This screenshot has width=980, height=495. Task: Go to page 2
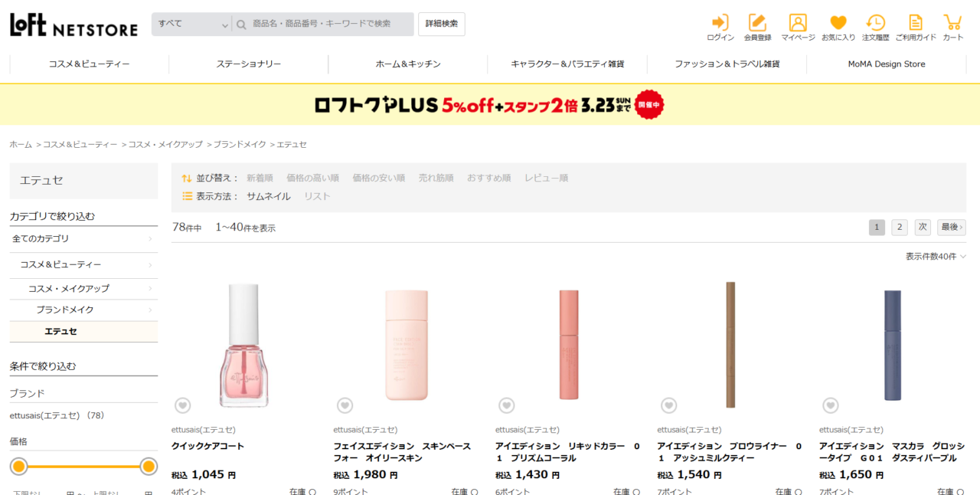(900, 228)
